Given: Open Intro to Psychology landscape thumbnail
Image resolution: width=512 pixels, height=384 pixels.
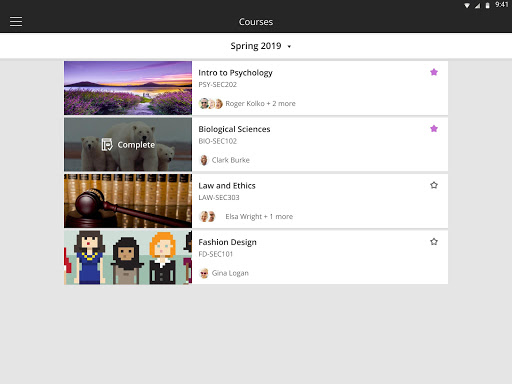Looking at the screenshot, I should [x=128, y=88].
